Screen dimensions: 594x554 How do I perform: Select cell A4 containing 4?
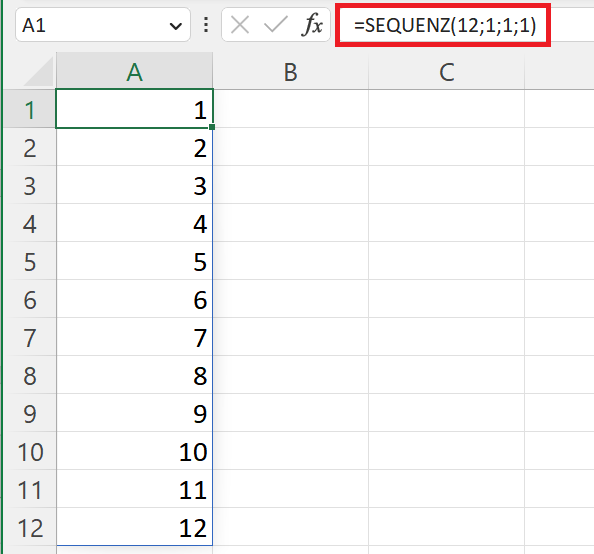(x=134, y=223)
